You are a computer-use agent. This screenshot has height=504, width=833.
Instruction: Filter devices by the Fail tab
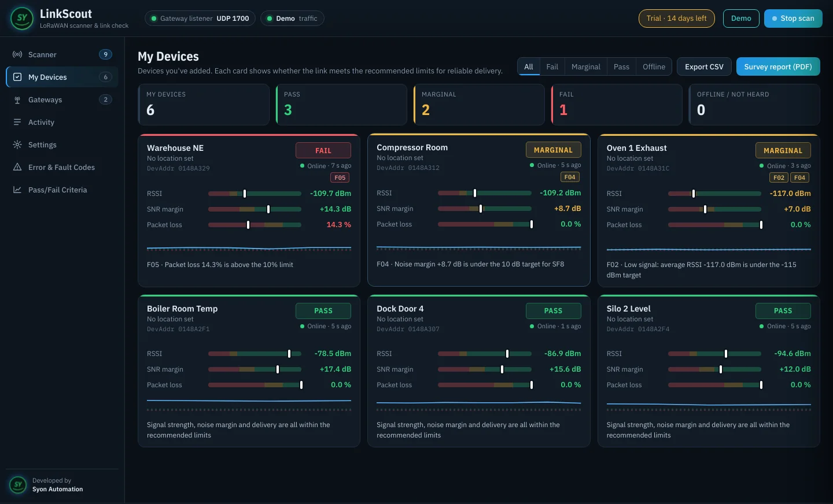point(552,67)
